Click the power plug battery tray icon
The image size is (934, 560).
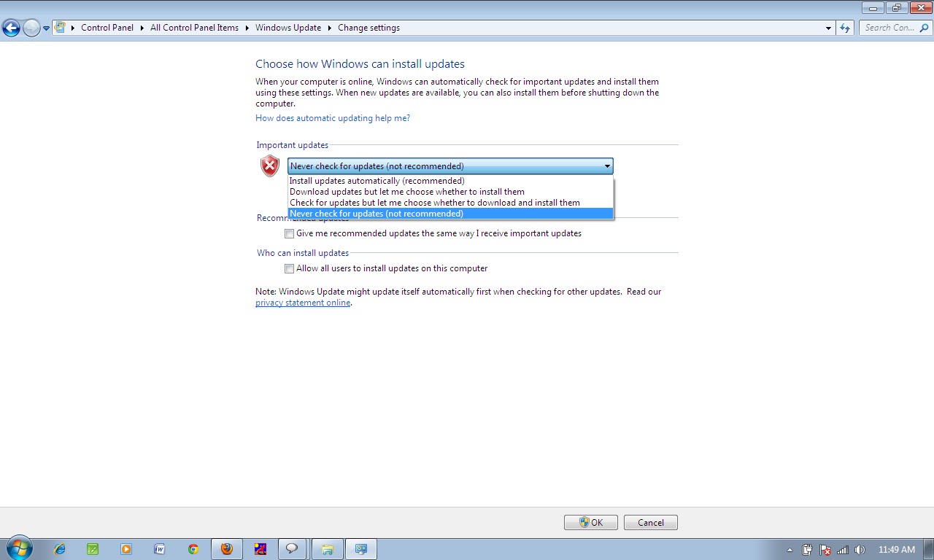(x=808, y=550)
